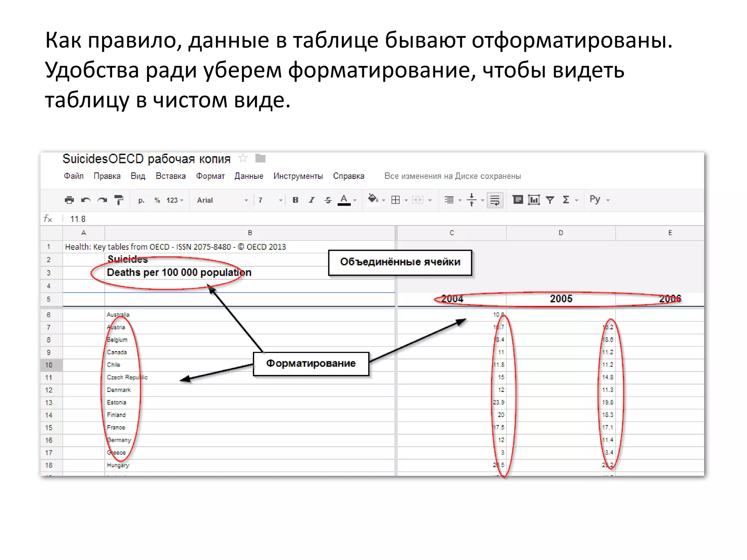Click the cell containing Finland

point(250,415)
